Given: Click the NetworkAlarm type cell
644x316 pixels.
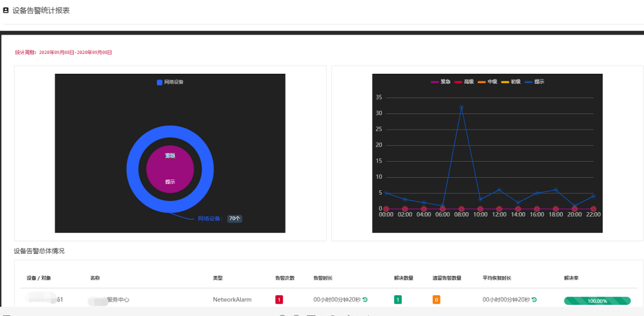Looking at the screenshot, I should pyautogui.click(x=232, y=300).
